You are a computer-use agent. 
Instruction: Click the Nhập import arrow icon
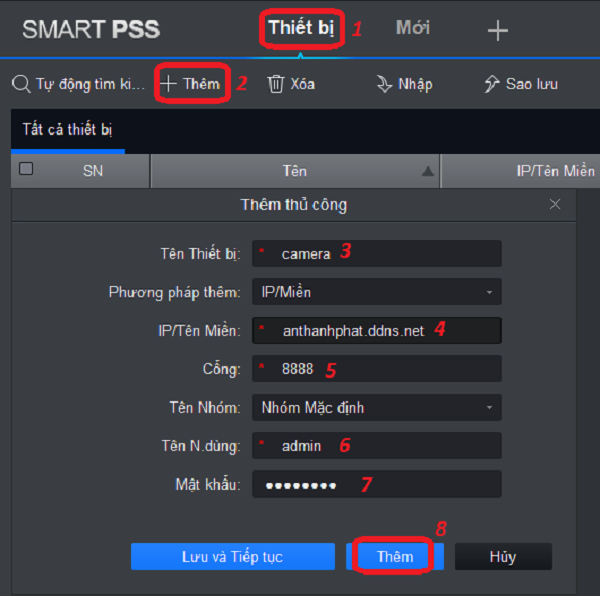click(x=384, y=84)
